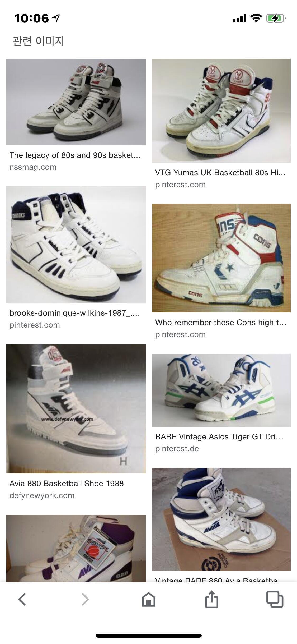The height and width of the screenshot is (644, 297).
Task: Tap the battery status icon
Action: [276, 18]
